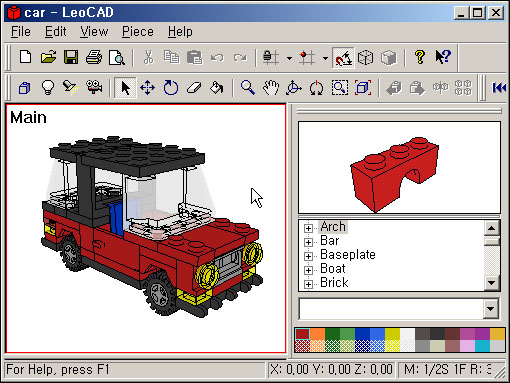Click the Copy icon
510x383 pixels.
pyautogui.click(x=171, y=57)
